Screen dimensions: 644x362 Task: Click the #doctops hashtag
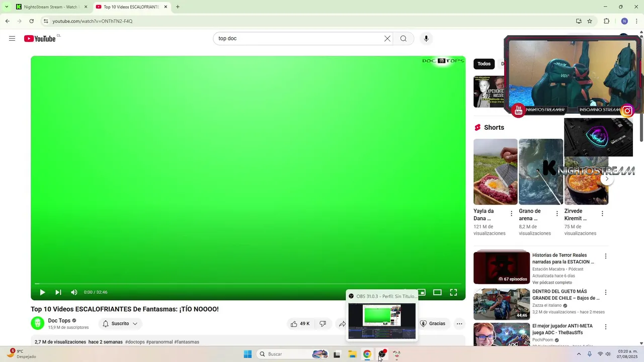point(135,342)
